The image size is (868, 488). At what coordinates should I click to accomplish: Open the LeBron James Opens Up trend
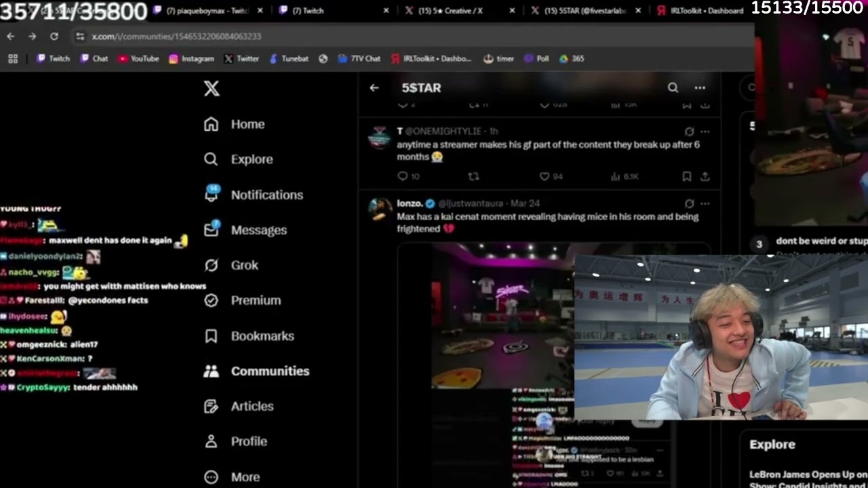[x=808, y=480]
